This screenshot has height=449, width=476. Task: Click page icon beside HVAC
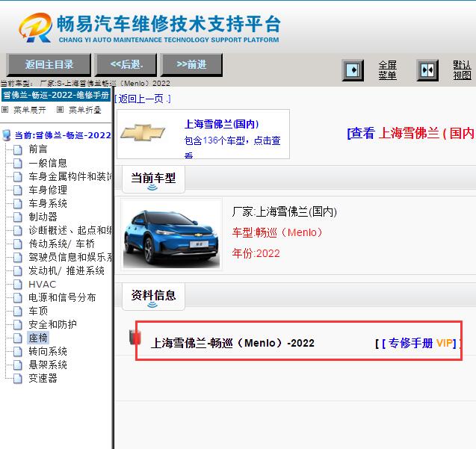(18, 284)
